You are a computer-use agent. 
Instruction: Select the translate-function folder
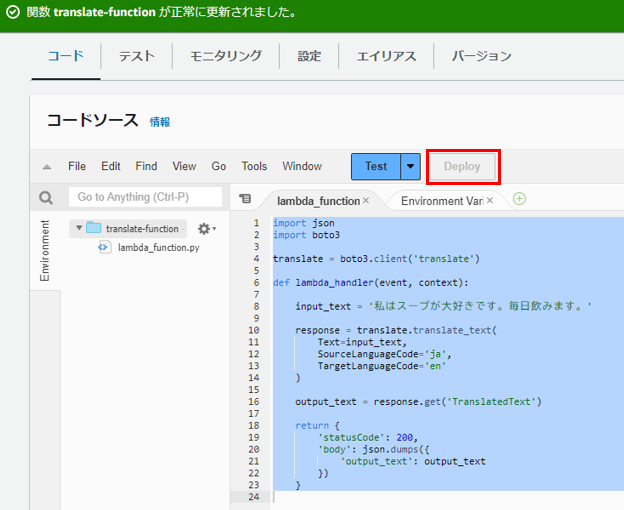click(142, 229)
